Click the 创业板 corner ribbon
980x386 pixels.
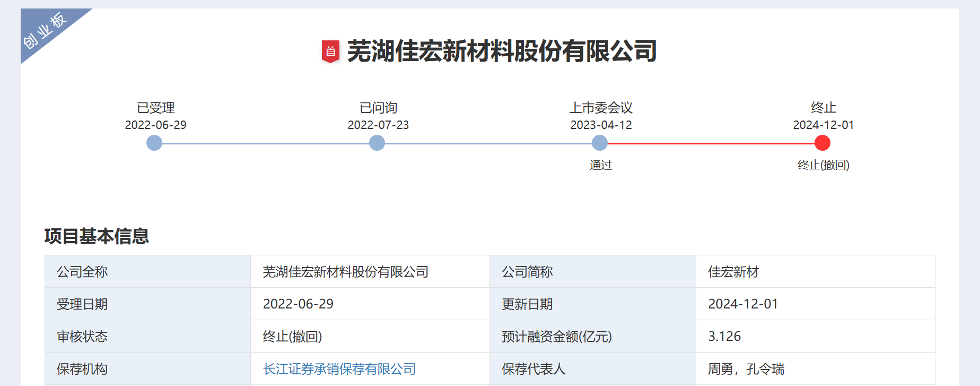pos(45,30)
